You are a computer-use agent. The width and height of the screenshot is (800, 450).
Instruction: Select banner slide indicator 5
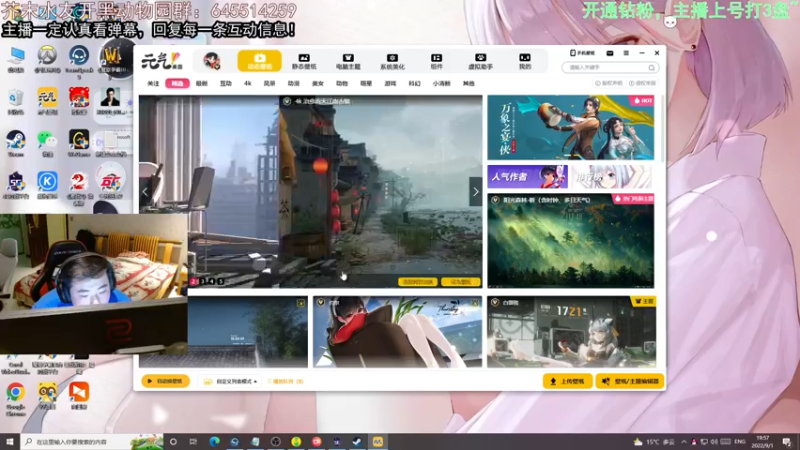click(x=220, y=281)
